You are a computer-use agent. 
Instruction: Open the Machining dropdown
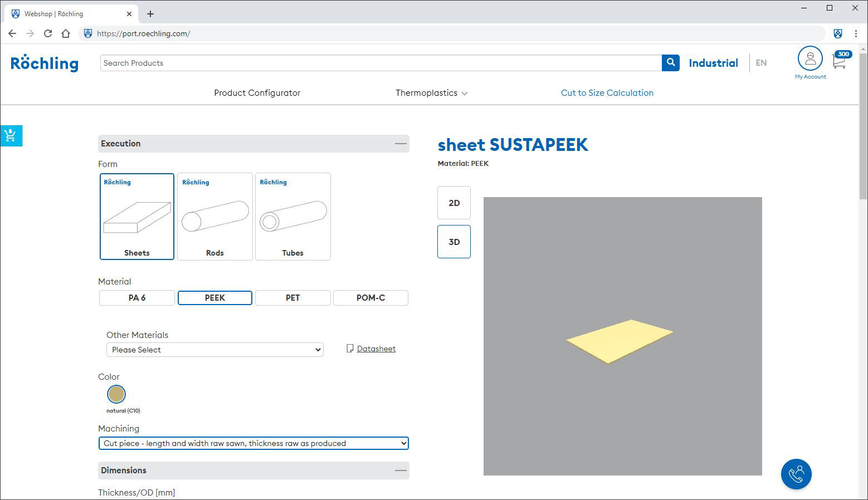coord(253,443)
